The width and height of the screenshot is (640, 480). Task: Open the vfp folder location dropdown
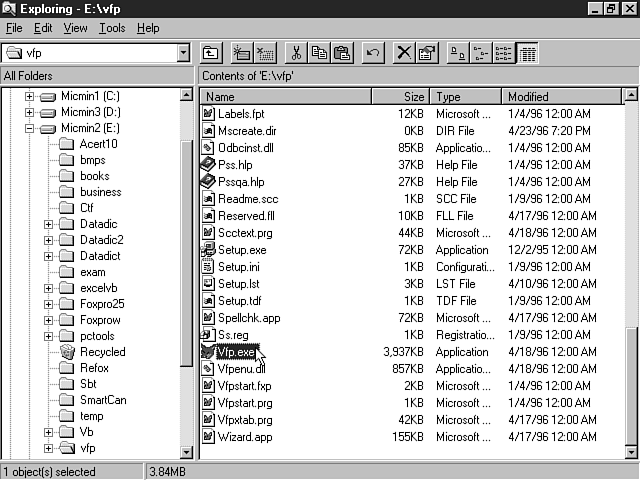click(183, 53)
